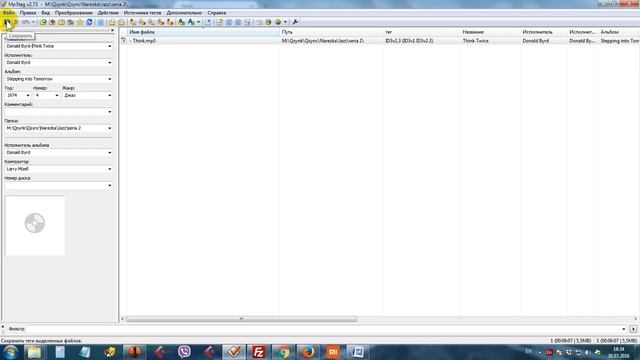The image size is (640, 360).
Task: Expand the Исполнитель альбома dropdown
Action: (x=109, y=153)
